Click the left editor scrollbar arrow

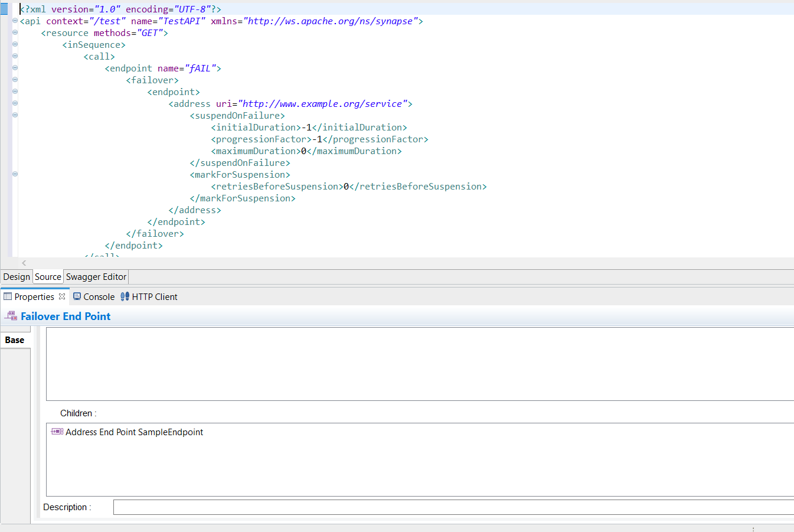pos(24,263)
